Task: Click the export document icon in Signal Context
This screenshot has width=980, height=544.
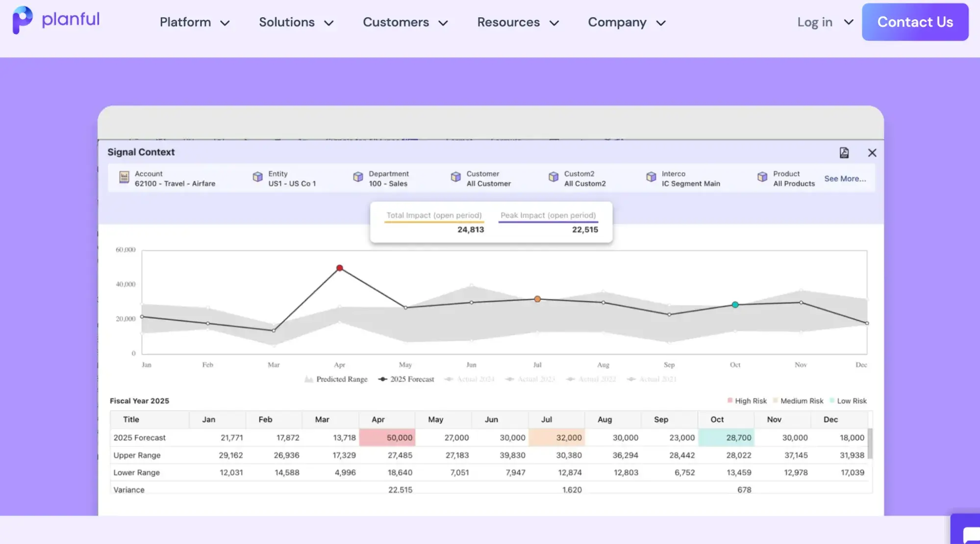Action: pyautogui.click(x=844, y=153)
